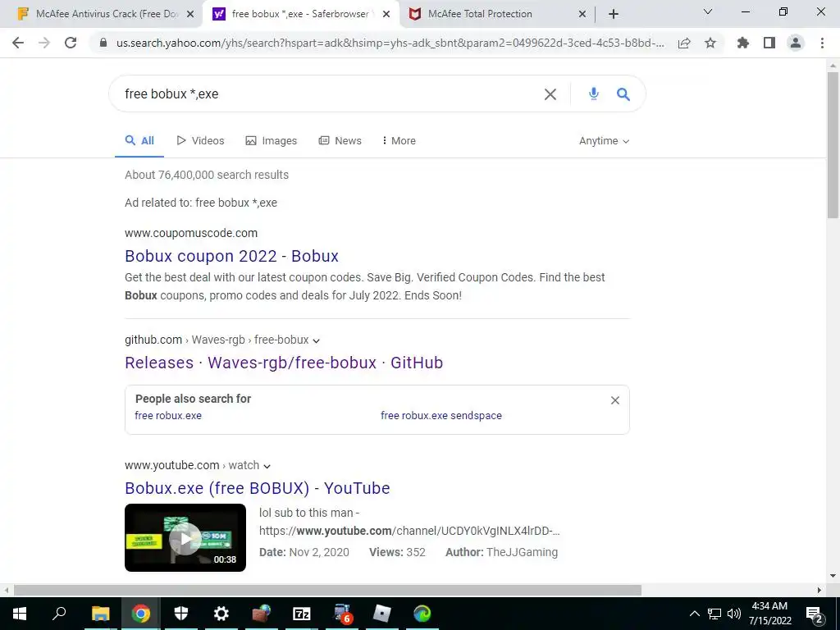
Task: Open Microsoft Edge from taskbar
Action: [422, 614]
